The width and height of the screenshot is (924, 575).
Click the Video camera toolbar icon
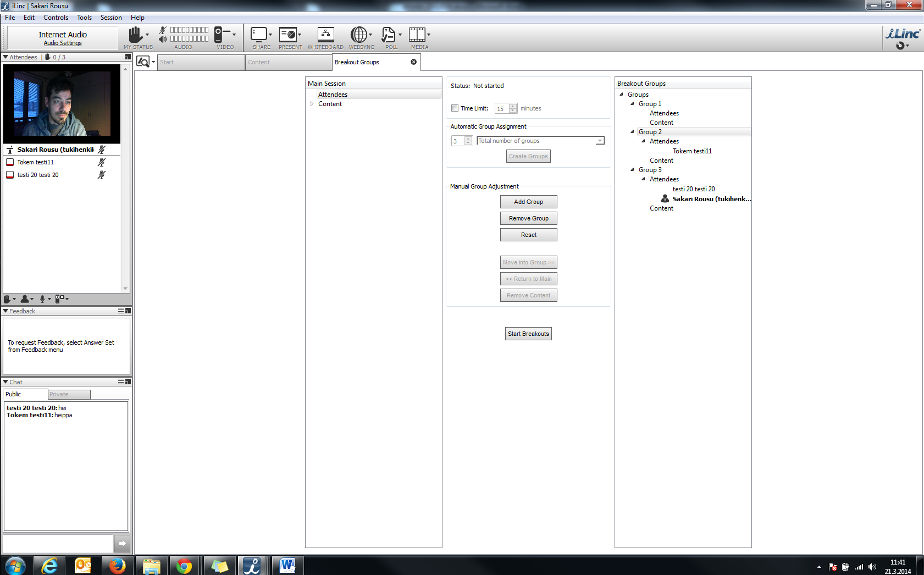coord(219,35)
